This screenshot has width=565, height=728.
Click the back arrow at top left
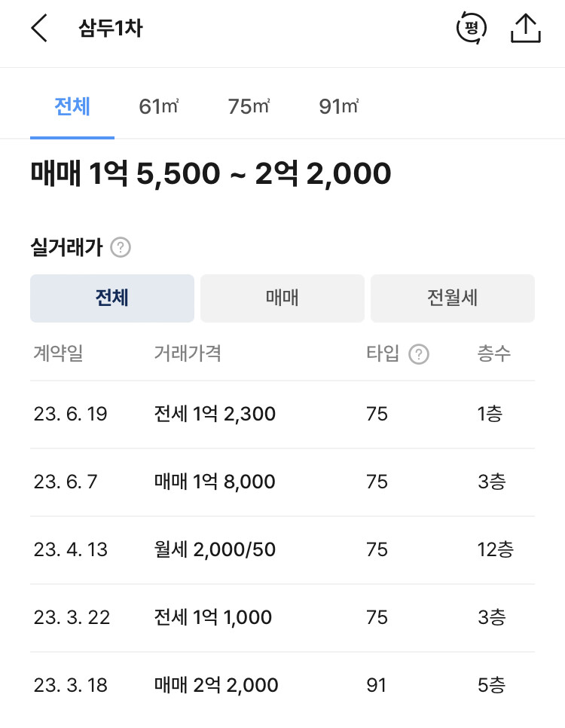click(x=38, y=28)
